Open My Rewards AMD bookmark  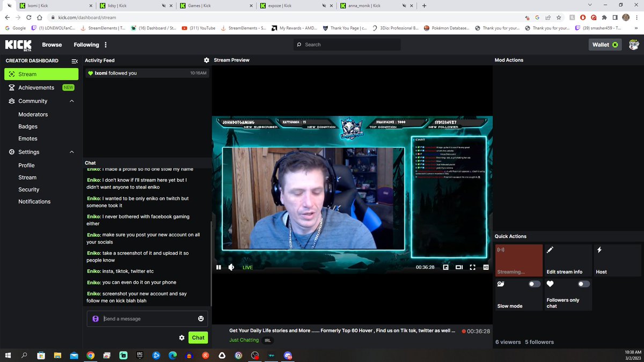click(294, 28)
